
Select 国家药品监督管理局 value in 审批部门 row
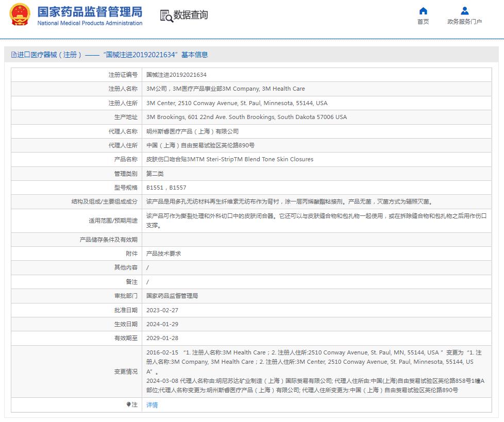tap(172, 296)
